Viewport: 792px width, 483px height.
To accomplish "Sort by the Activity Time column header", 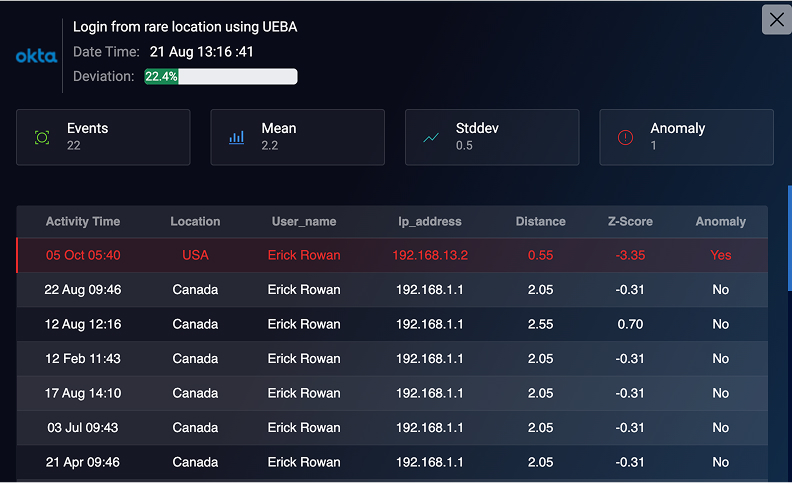I will [x=83, y=221].
